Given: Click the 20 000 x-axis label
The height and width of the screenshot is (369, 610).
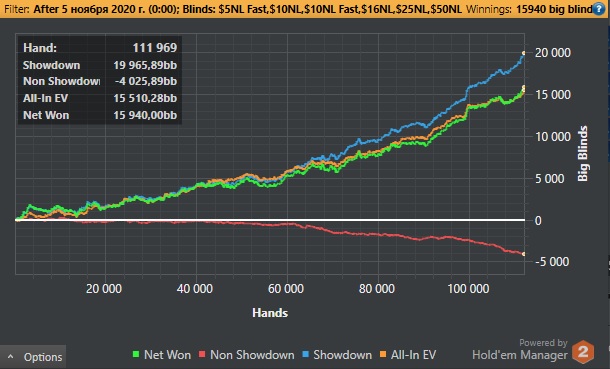Looking at the screenshot, I should (104, 289).
